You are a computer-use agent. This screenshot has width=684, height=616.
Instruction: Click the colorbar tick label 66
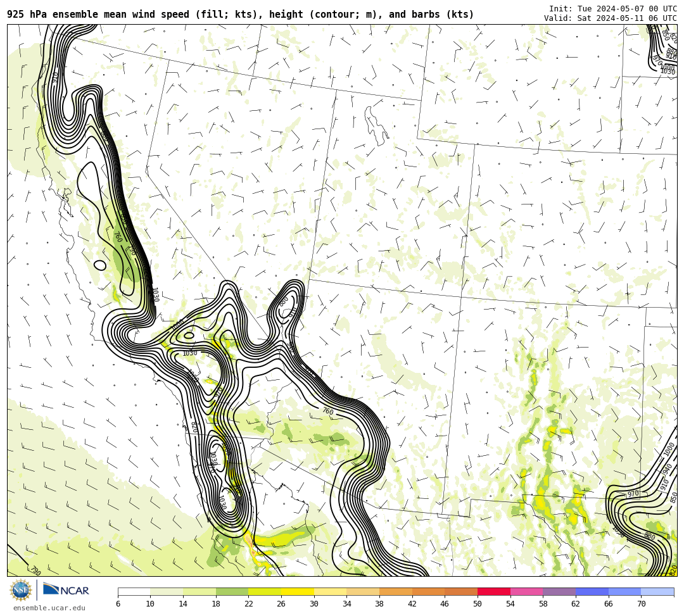click(x=609, y=604)
